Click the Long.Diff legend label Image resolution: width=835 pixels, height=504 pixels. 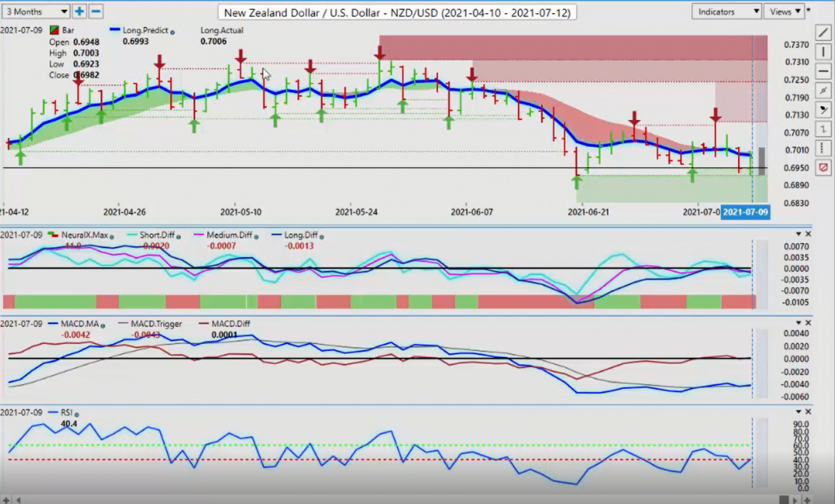[x=301, y=235]
